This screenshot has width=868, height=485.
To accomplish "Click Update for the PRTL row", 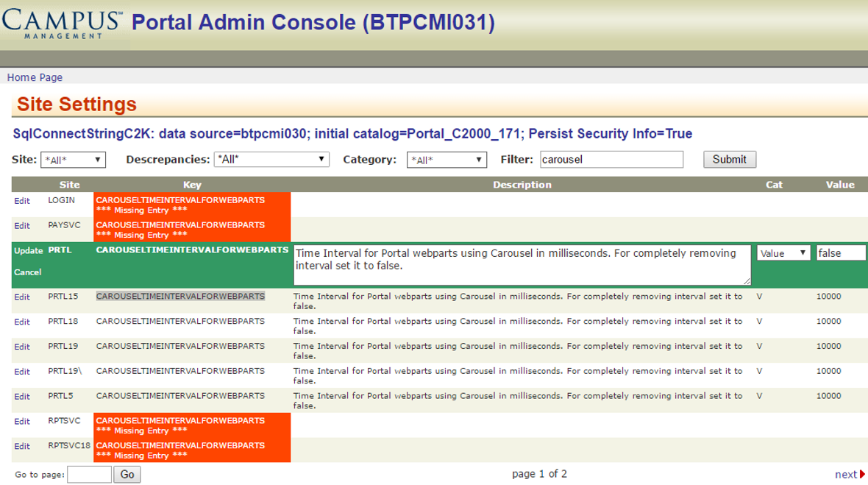I will (28, 251).
